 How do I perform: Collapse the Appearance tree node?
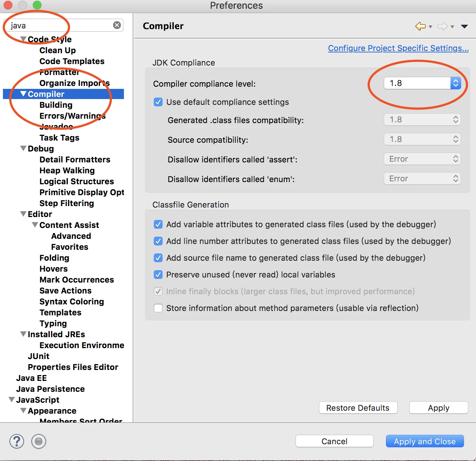point(23,410)
